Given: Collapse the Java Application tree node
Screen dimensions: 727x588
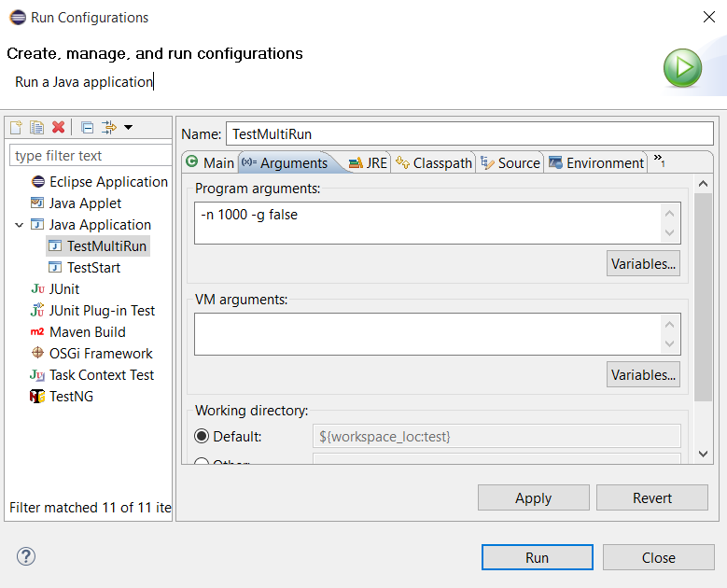Looking at the screenshot, I should click(x=20, y=225).
